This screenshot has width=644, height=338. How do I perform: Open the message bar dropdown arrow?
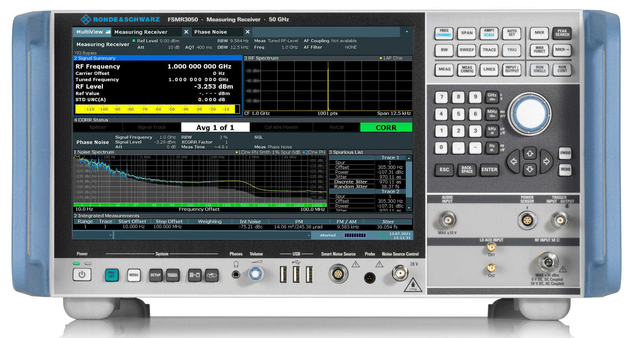(308, 235)
